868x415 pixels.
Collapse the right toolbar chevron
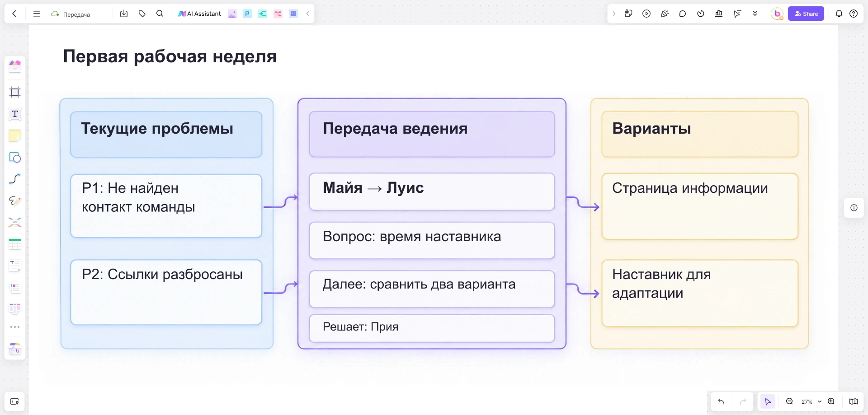(x=614, y=14)
